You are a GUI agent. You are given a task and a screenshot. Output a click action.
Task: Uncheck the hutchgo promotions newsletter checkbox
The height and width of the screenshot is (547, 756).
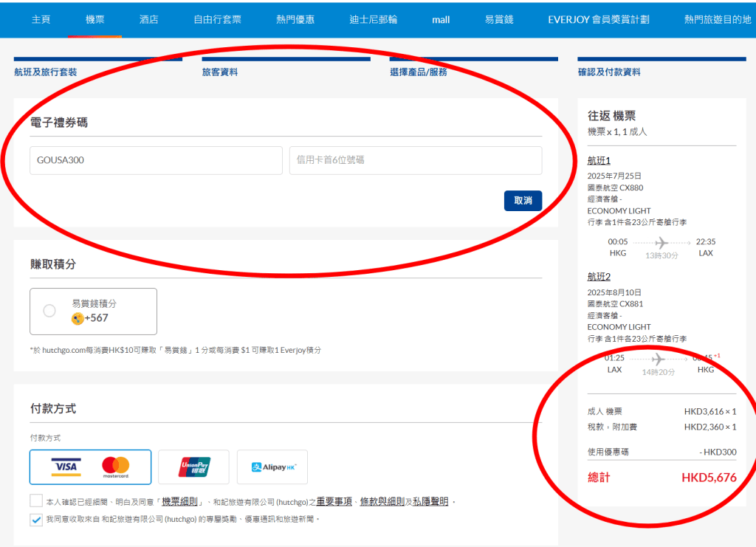pos(36,520)
